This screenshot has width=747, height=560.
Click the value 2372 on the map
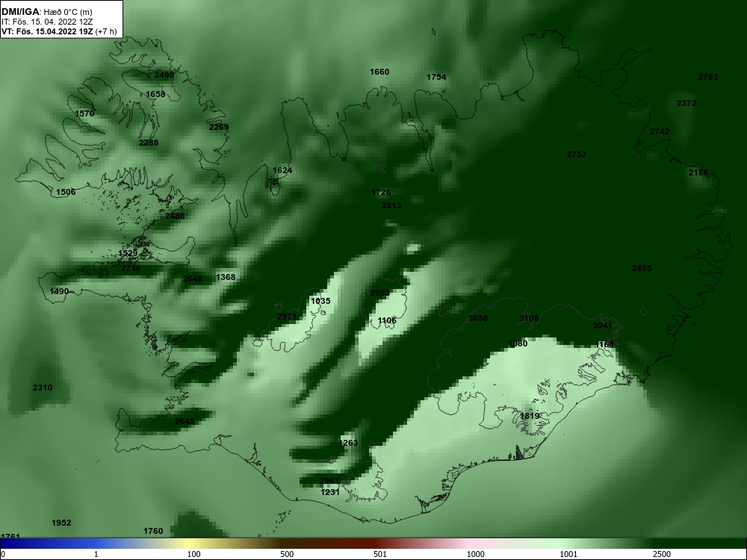point(686,103)
